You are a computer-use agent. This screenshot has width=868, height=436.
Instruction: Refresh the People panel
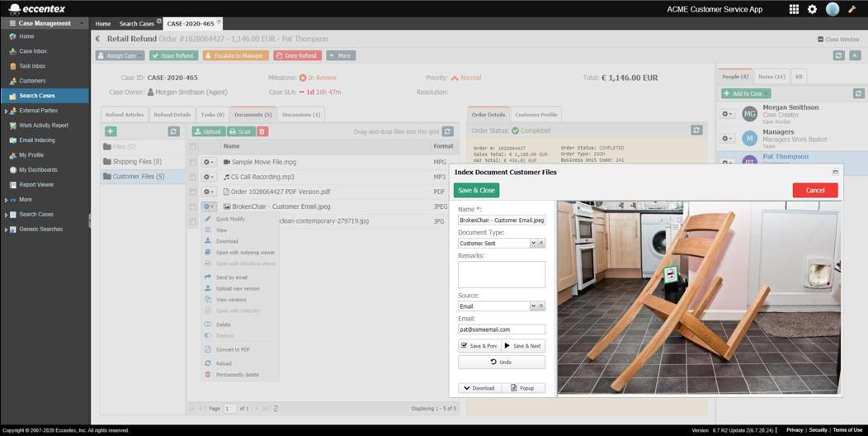859,93
